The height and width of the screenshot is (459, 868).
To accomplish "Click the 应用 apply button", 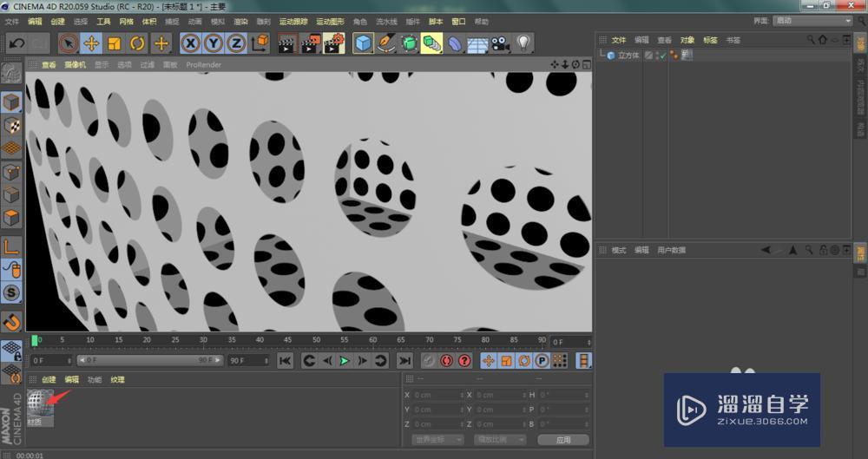I will pyautogui.click(x=562, y=440).
